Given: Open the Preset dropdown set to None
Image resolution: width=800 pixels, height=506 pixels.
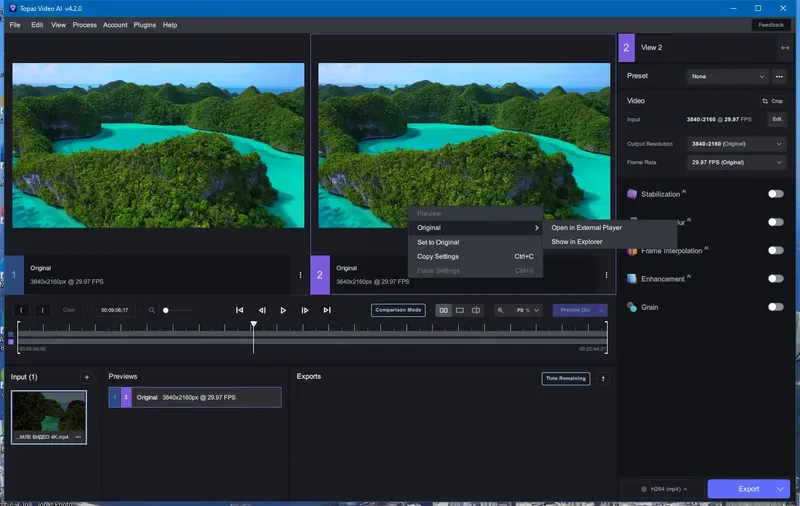Looking at the screenshot, I should 727,76.
